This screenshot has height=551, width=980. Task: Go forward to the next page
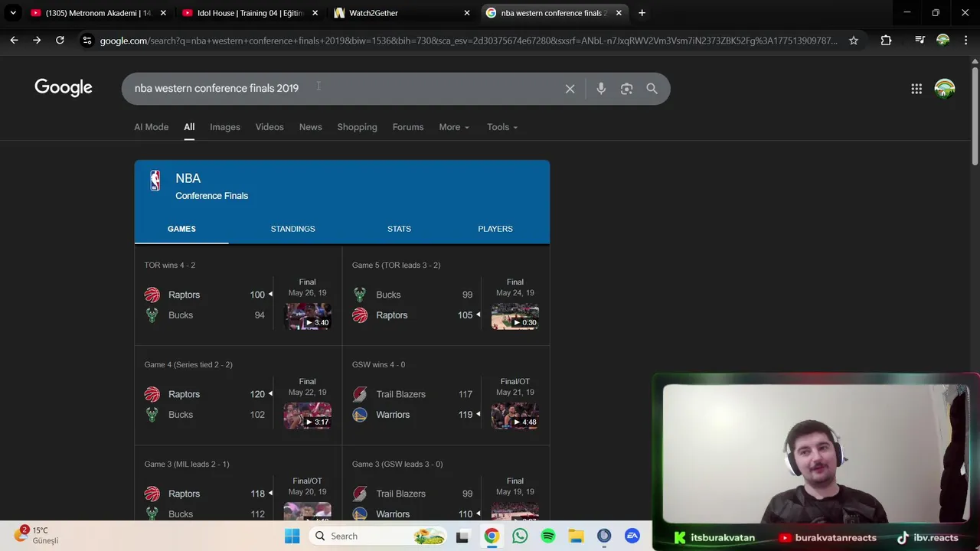pyautogui.click(x=37, y=40)
